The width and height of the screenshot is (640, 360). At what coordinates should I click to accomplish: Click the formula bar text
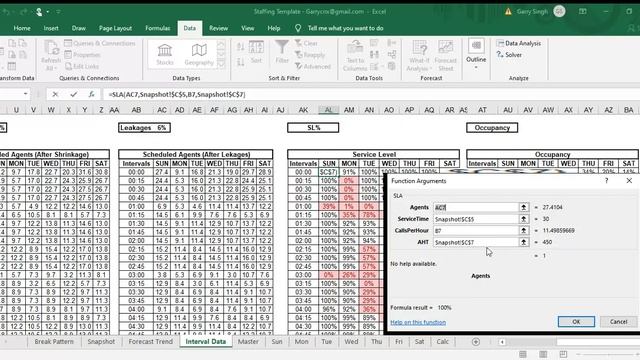point(177,94)
